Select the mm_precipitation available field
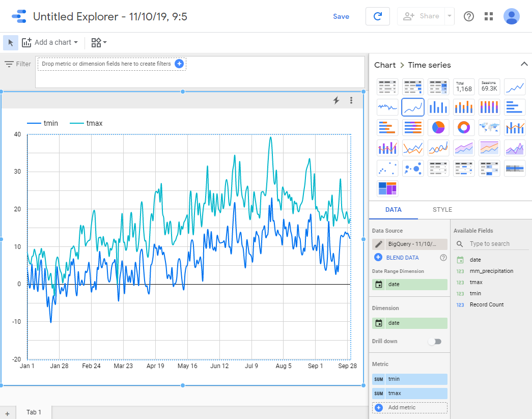 pyautogui.click(x=491, y=271)
